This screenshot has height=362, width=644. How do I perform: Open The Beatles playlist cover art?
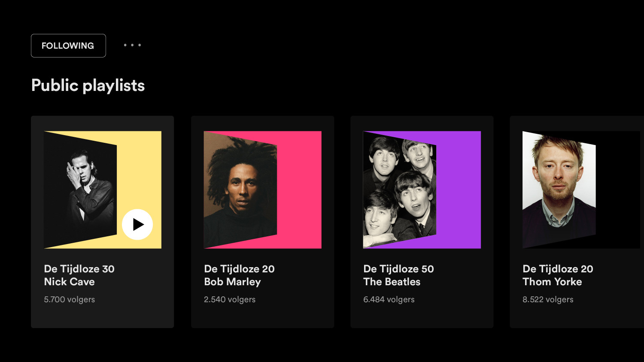[x=422, y=190]
